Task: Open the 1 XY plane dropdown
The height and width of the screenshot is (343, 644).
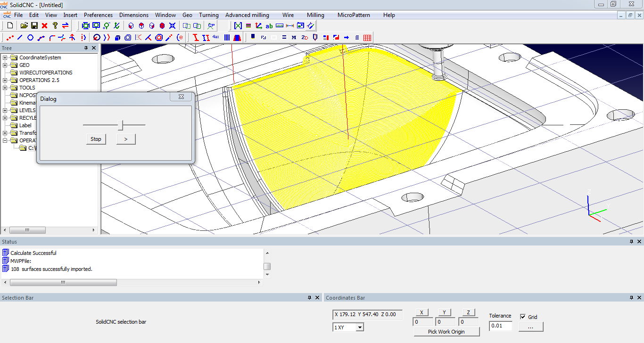Action: click(359, 327)
